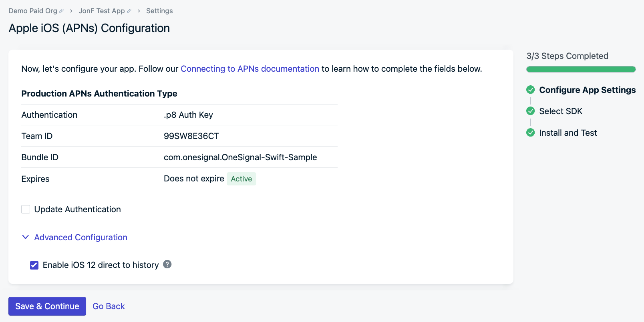The image size is (644, 322).
Task: Click the Team ID row label
Action: click(x=37, y=136)
